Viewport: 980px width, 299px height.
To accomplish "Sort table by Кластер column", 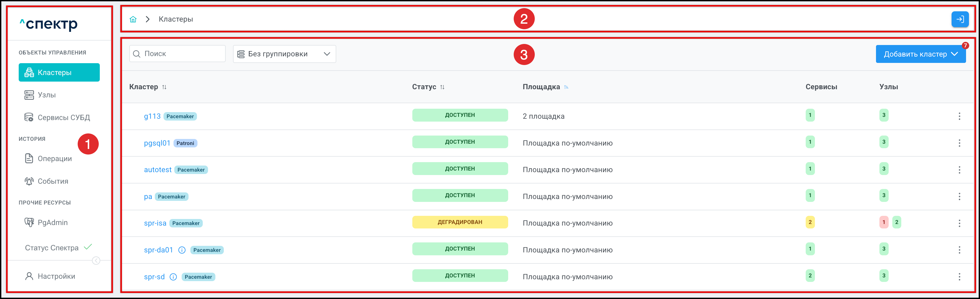I will (164, 87).
